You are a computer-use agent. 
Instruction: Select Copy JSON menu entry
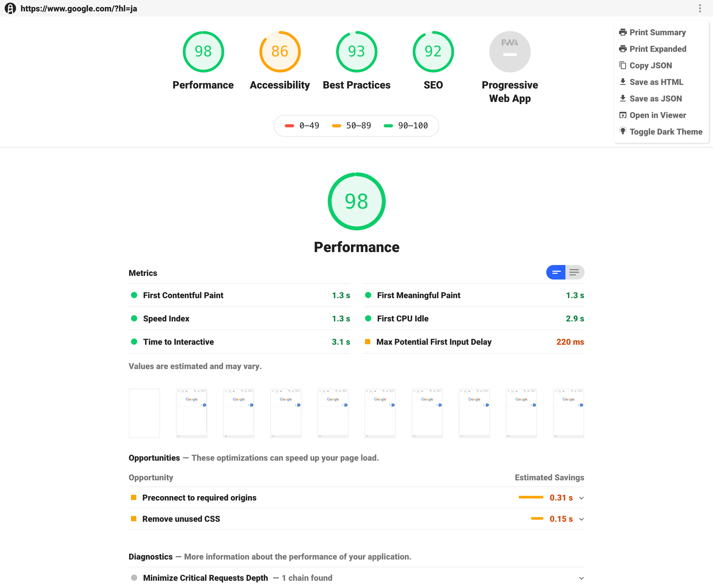(x=650, y=66)
